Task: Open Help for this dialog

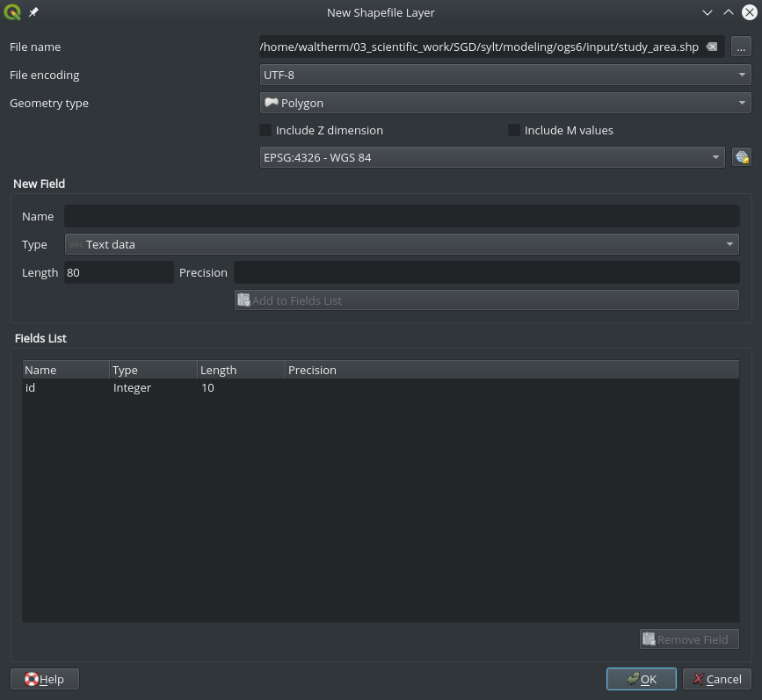Action: pos(44,679)
